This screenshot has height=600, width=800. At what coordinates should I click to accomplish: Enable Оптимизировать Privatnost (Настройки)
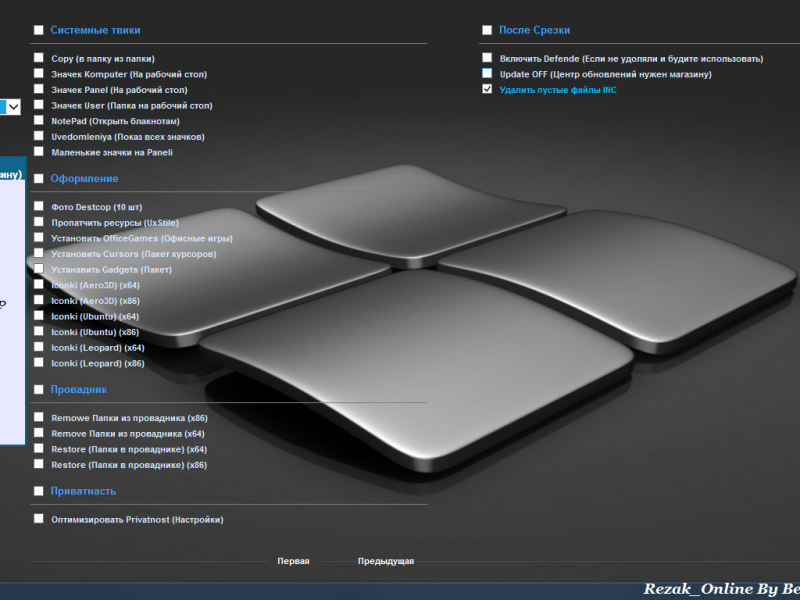click(39, 519)
